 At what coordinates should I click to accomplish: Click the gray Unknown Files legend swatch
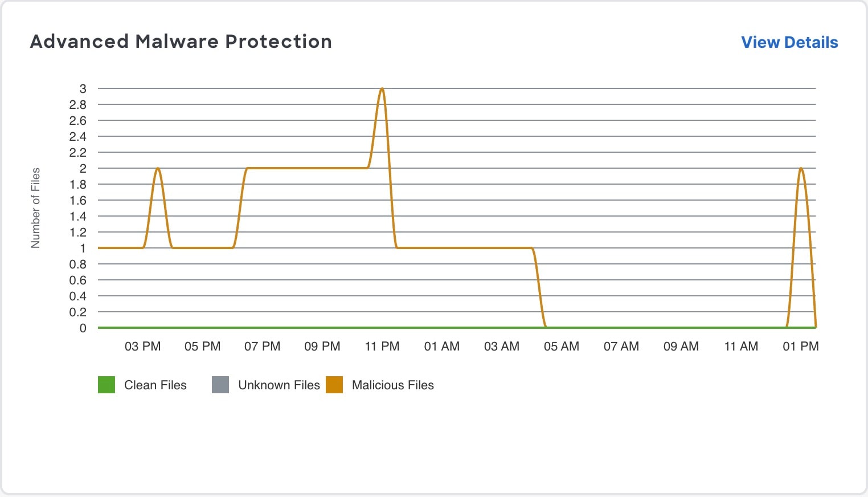[220, 385]
